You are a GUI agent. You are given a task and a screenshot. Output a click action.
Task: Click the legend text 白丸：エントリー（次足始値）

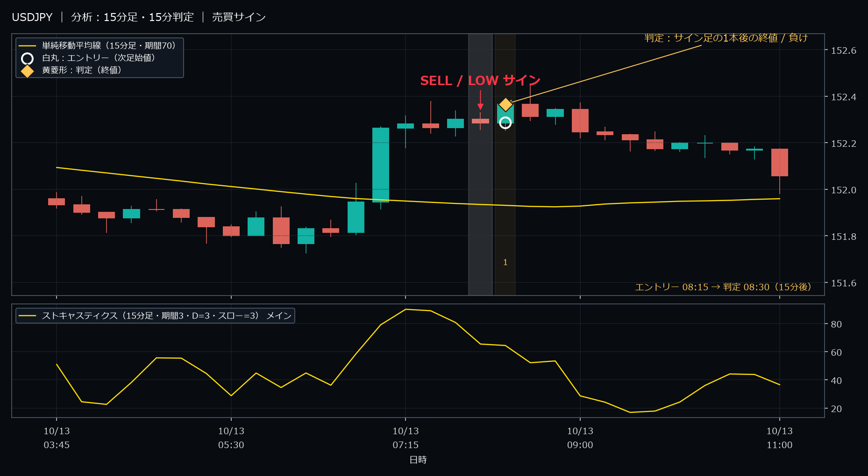(x=99, y=58)
